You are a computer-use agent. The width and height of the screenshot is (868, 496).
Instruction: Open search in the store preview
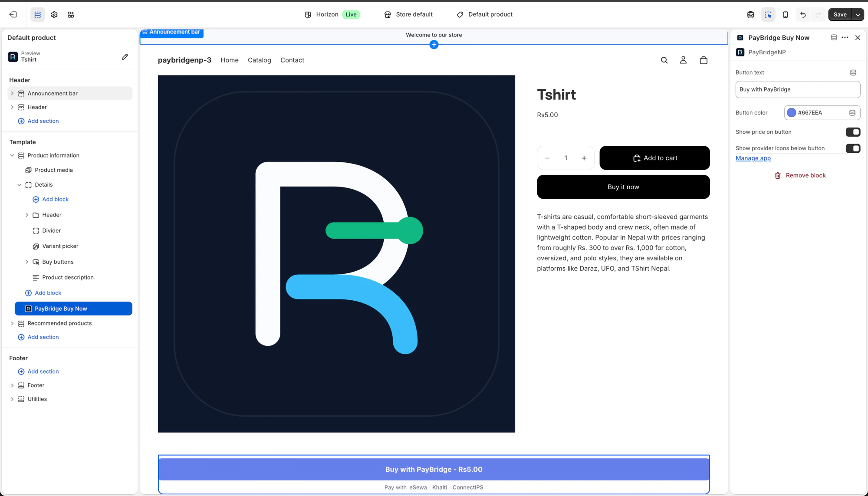pyautogui.click(x=664, y=60)
